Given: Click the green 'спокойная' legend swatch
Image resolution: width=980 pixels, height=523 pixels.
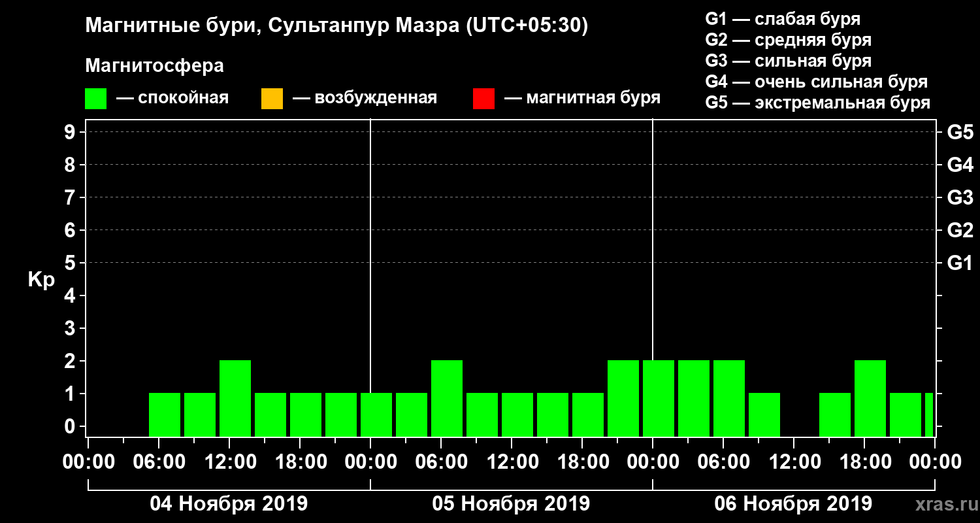Looking at the screenshot, I should tap(96, 99).
